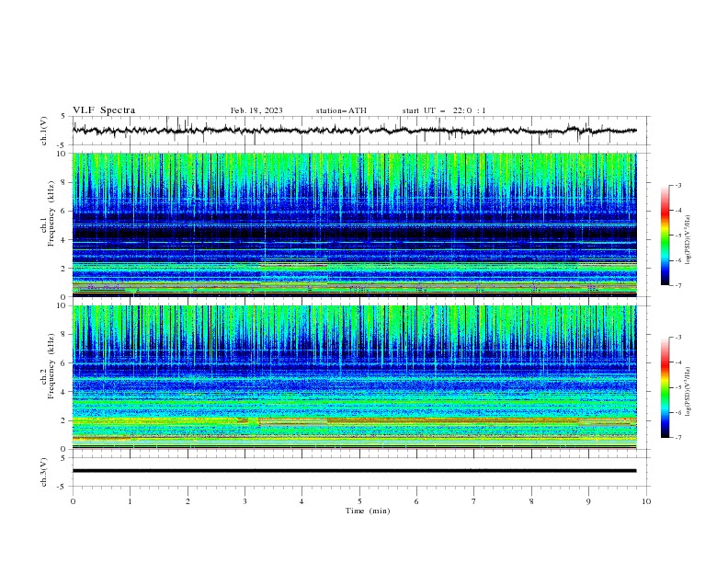Image resolution: width=728 pixels, height=563 pixels.
Task: Select the "start UT = 22:0 :1" text
Action: coord(444,110)
